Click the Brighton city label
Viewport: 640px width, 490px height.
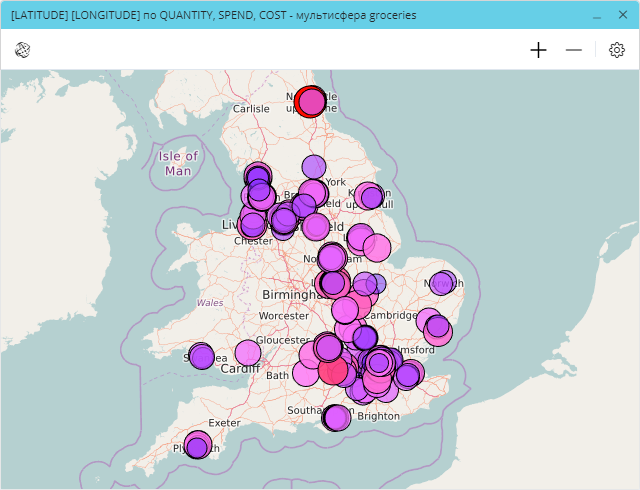click(x=378, y=416)
